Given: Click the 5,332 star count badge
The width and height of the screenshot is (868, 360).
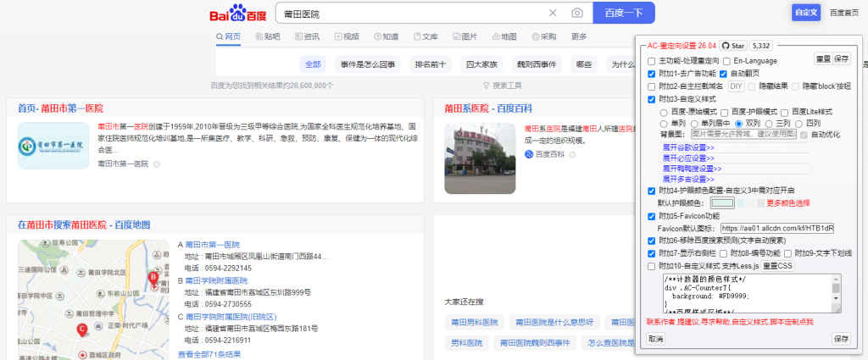Looking at the screenshot, I should click(x=761, y=46).
